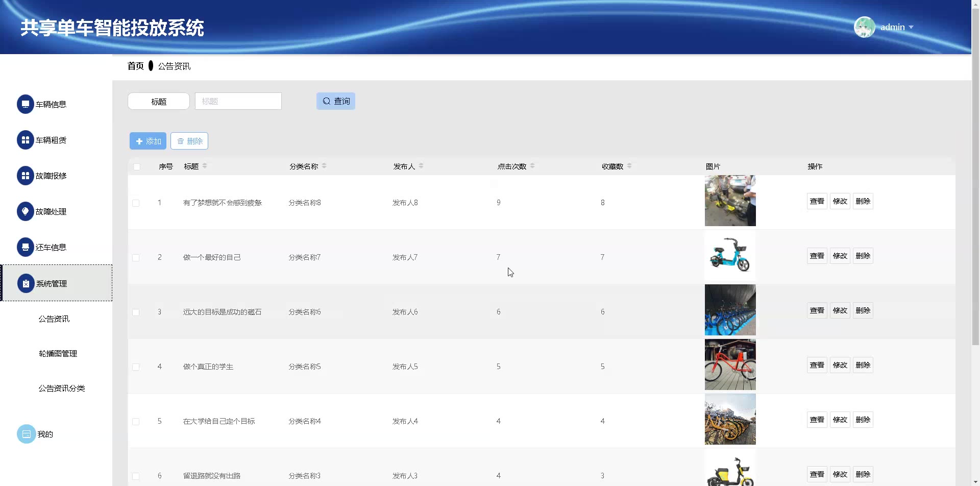Check the checkbox for row 1
Viewport: 980px width, 486px height.
pyautogui.click(x=136, y=203)
